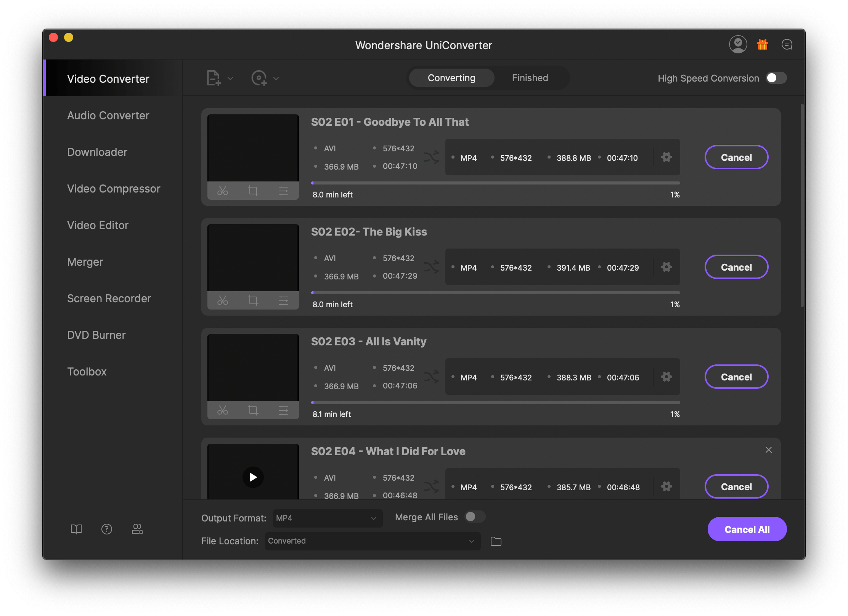Viewport: 848px width, 616px height.
Task: Switch to the Finished tab
Action: pos(530,78)
